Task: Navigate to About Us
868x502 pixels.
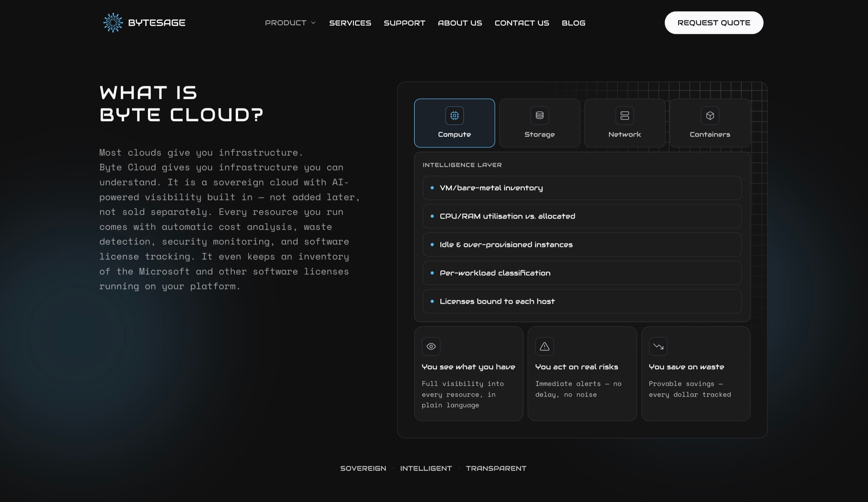Action: pyautogui.click(x=460, y=23)
